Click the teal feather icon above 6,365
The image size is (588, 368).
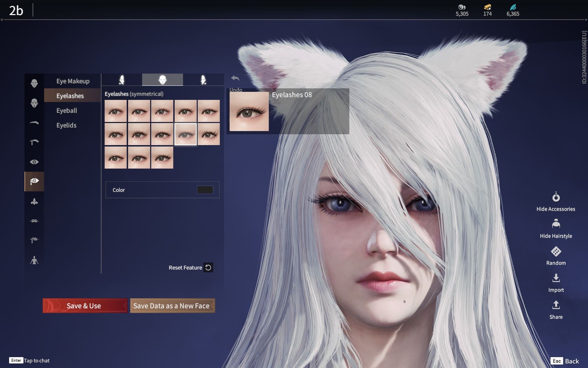click(x=513, y=7)
